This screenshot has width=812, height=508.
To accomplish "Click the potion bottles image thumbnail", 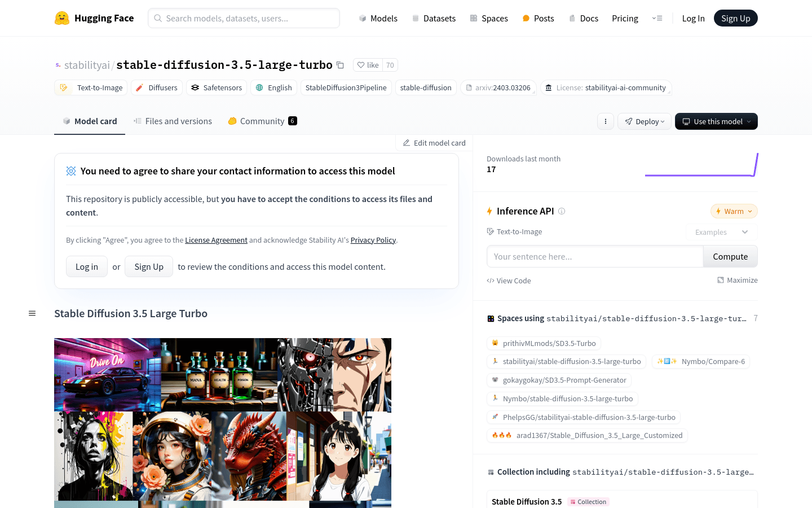I will (x=219, y=375).
